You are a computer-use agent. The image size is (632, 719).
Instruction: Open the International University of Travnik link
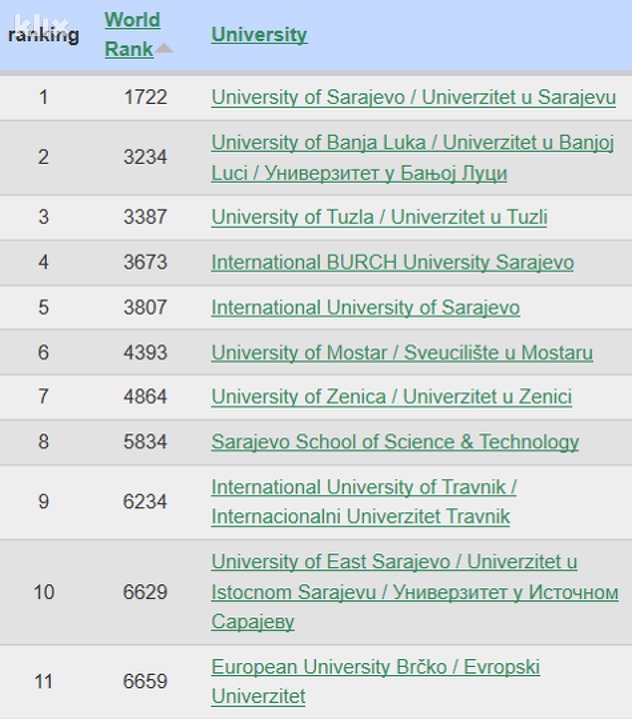click(363, 502)
